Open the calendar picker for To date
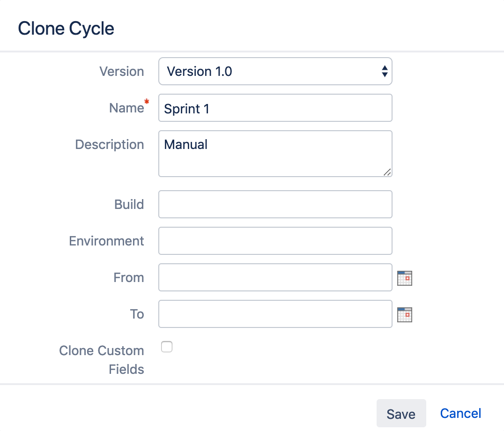 (404, 314)
